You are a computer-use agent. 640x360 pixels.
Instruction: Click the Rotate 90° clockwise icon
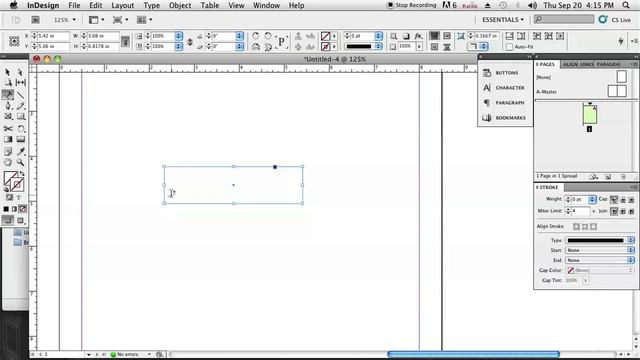point(256,36)
